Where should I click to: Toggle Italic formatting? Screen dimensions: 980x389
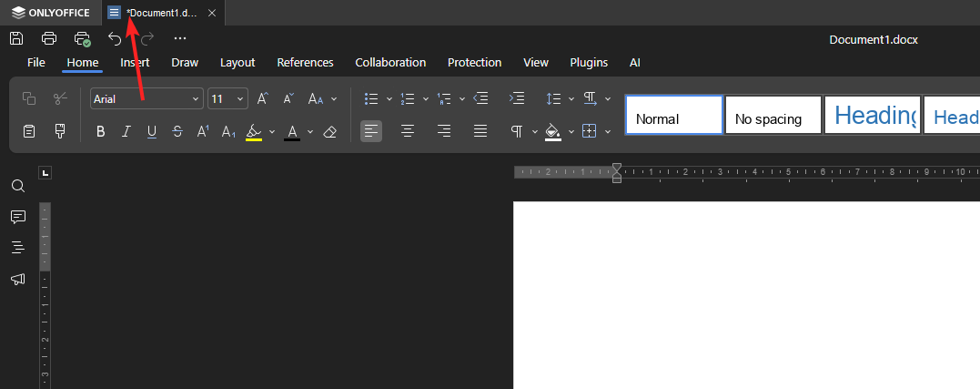click(x=126, y=131)
